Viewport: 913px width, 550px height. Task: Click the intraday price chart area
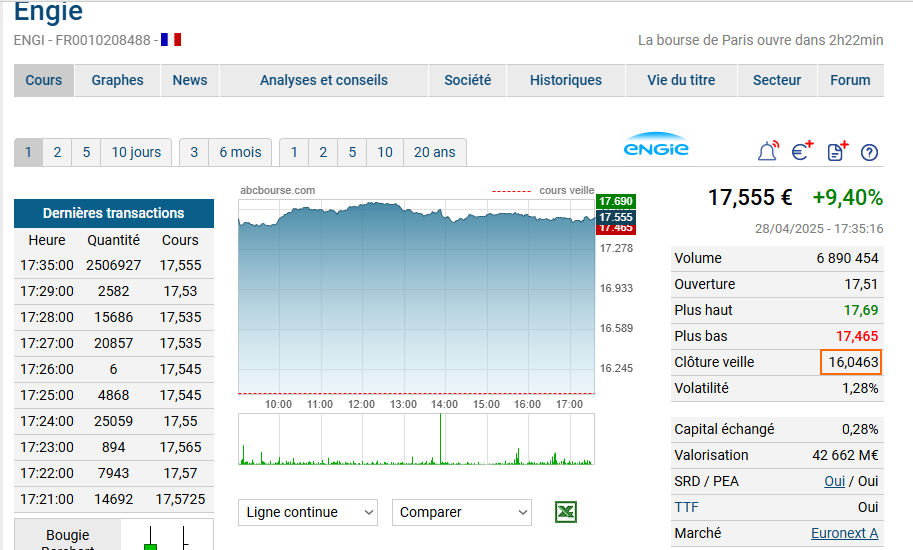coord(416,297)
